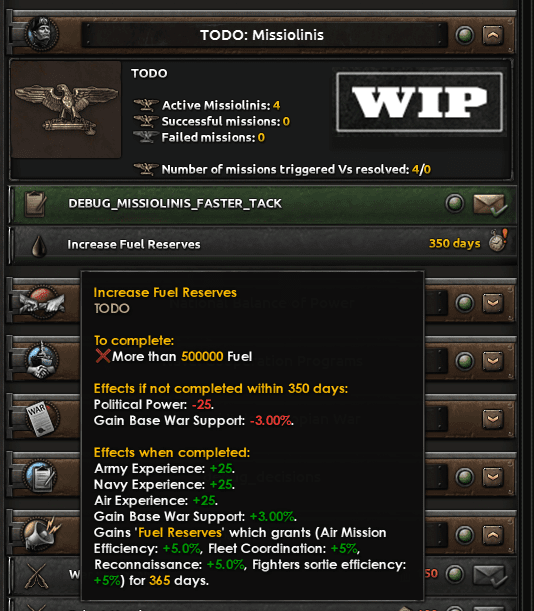Viewport: 534px width, 611px height.
Task: Click the WAR newspaper category icon
Action: 41,418
